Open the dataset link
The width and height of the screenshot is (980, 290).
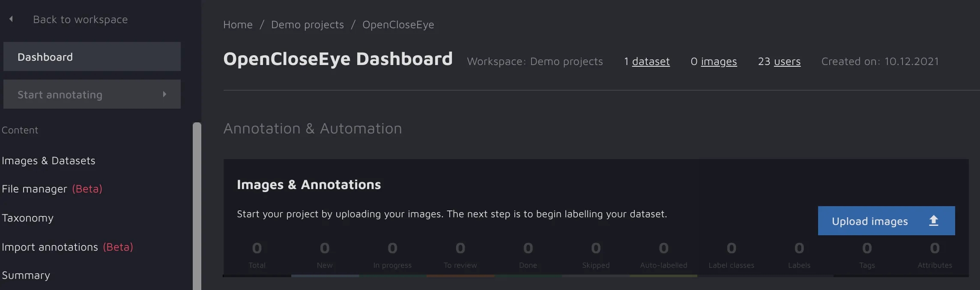(x=650, y=62)
